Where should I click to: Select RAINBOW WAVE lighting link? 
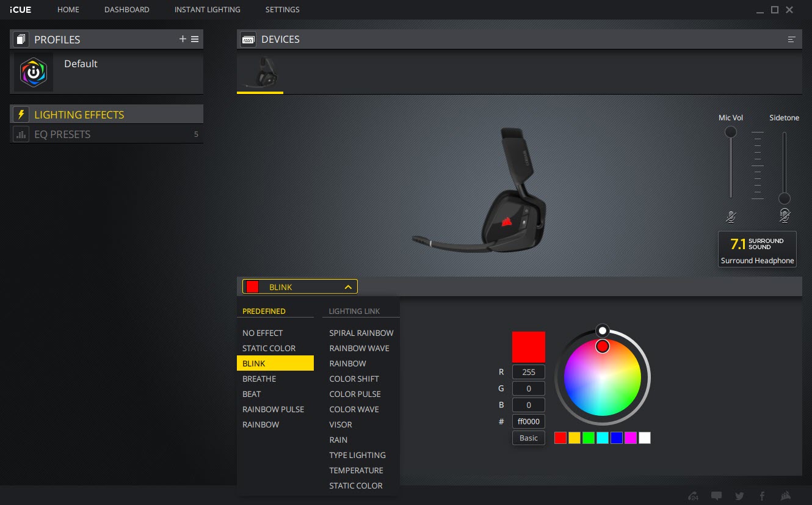coord(359,348)
